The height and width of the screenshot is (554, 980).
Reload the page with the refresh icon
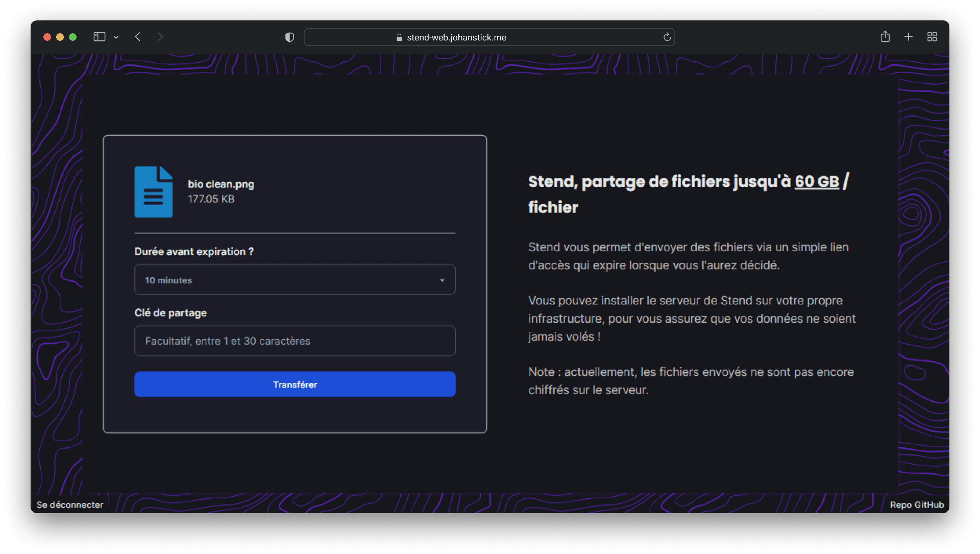667,37
